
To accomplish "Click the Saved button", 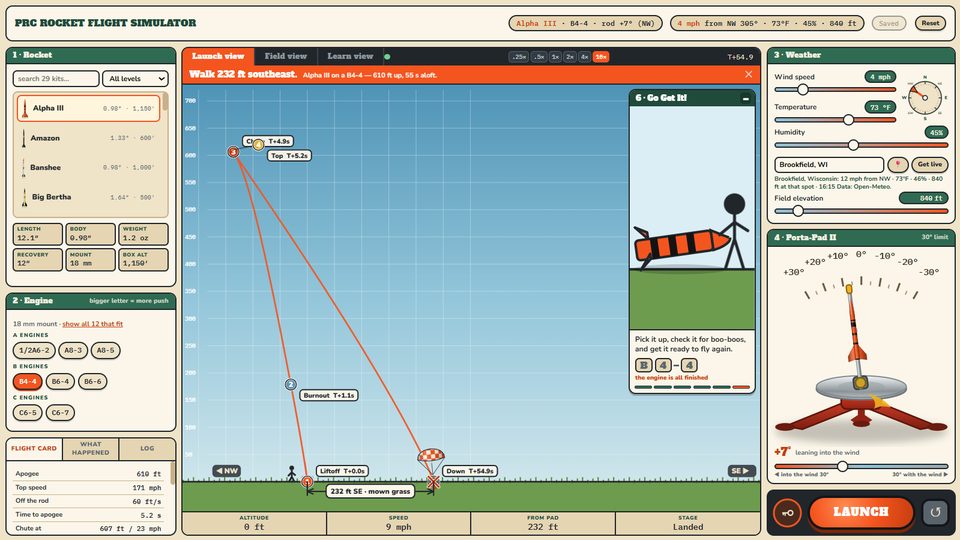I will (x=888, y=23).
